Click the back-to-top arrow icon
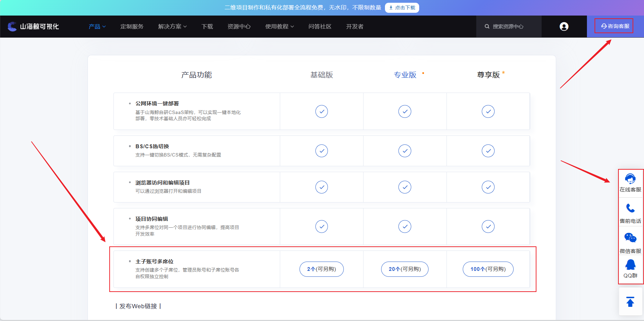This screenshot has height=321, width=644. click(630, 302)
